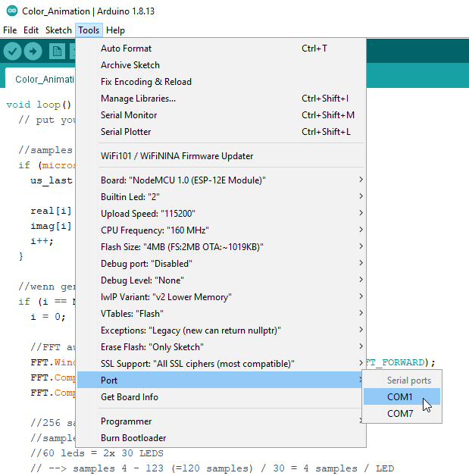The height and width of the screenshot is (476, 469).
Task: Select COM1 serial port
Action: (x=402, y=396)
